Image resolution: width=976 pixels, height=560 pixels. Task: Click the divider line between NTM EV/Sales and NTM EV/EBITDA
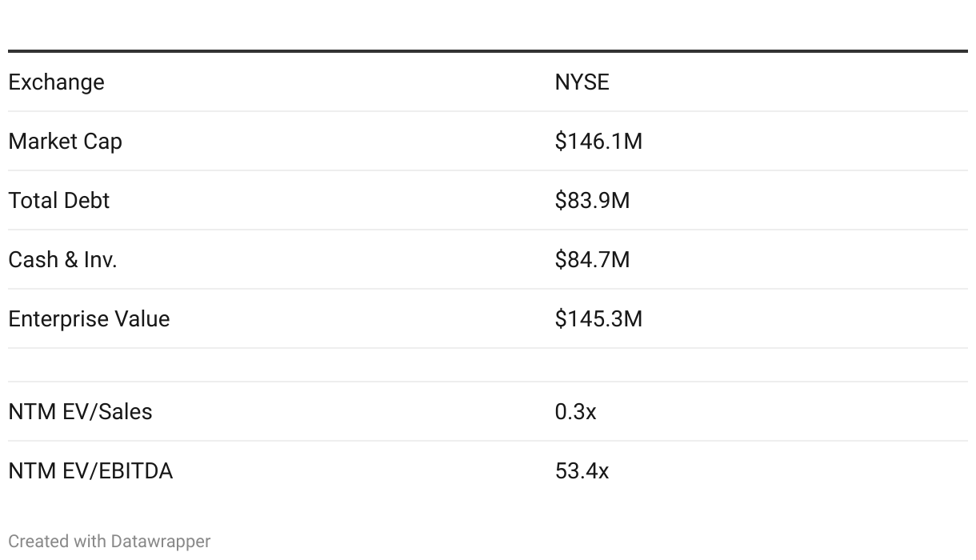tap(488, 441)
